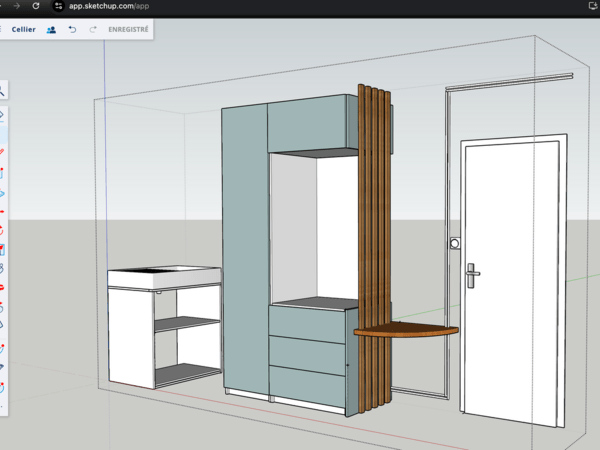Open the SketchUp search tool magnifier
The image size is (600, 450).
(x=3, y=91)
